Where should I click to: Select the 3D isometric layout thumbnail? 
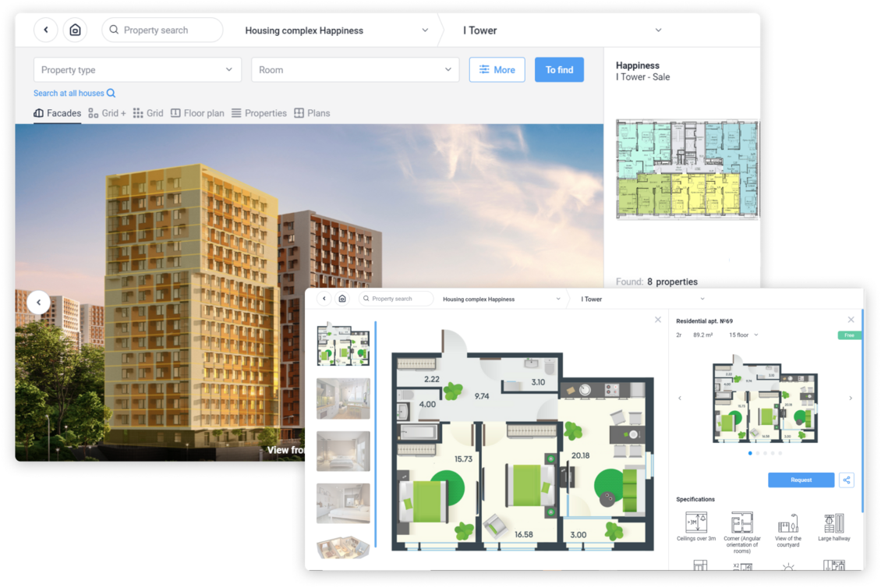[x=343, y=548]
